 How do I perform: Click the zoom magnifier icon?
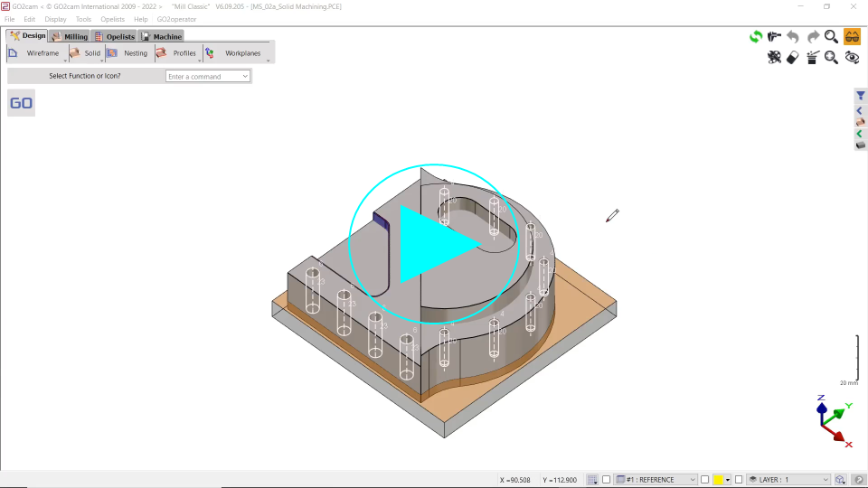pos(831,37)
